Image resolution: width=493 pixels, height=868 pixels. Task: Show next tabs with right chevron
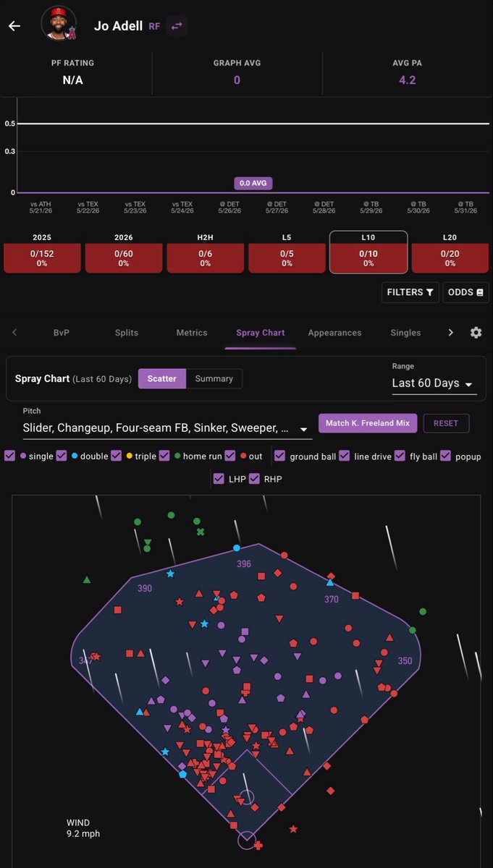(x=450, y=333)
